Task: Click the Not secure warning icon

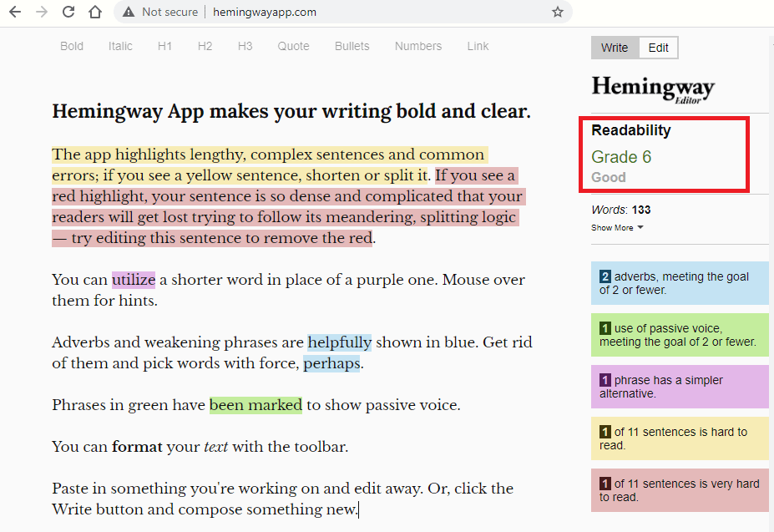Action: [x=129, y=12]
